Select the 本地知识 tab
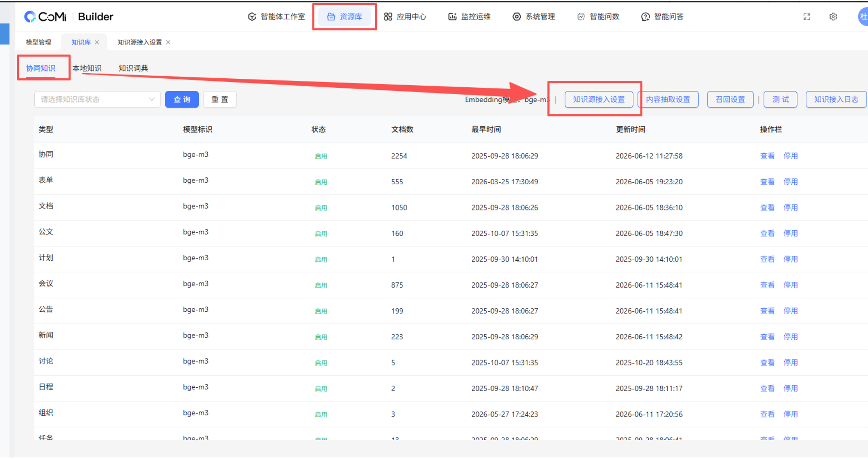 click(87, 68)
